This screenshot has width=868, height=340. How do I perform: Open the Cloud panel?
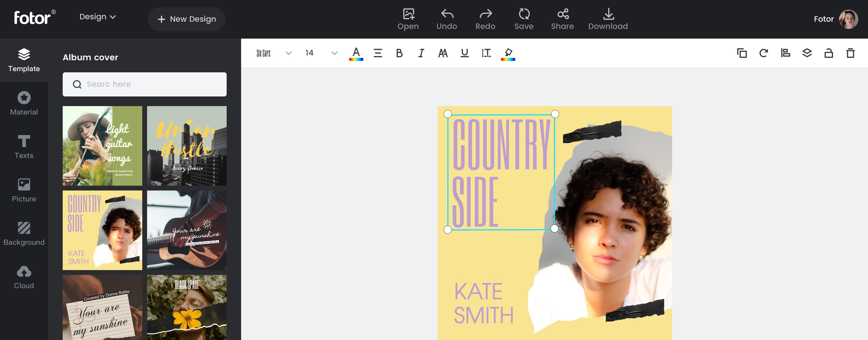(x=24, y=277)
